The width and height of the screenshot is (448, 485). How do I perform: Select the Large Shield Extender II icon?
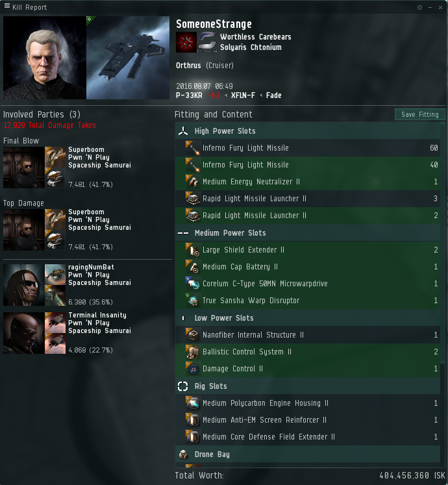[x=193, y=250]
